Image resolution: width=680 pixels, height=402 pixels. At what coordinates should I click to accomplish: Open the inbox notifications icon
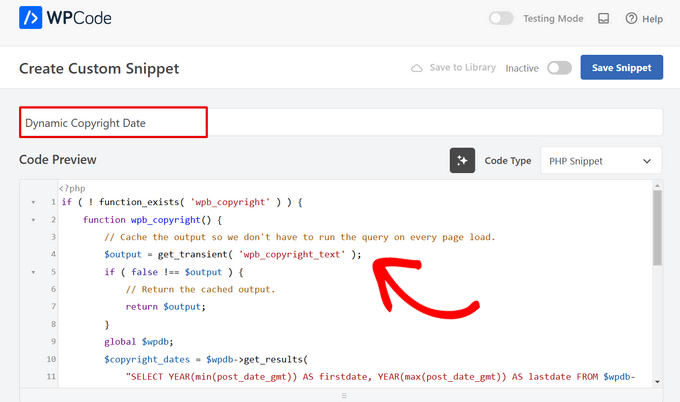tap(603, 18)
